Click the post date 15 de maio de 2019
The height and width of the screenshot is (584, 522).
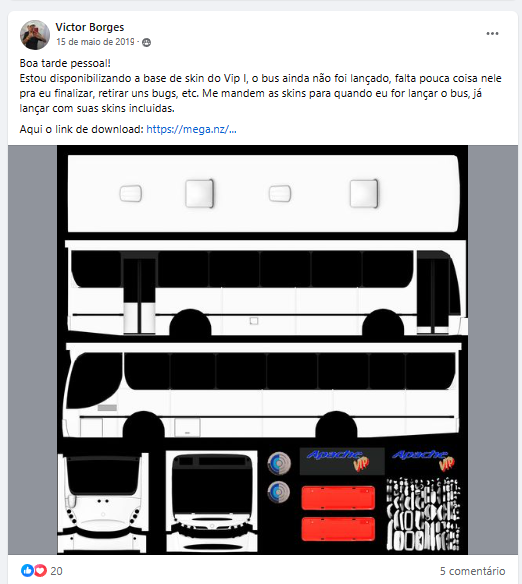[x=95, y=42]
